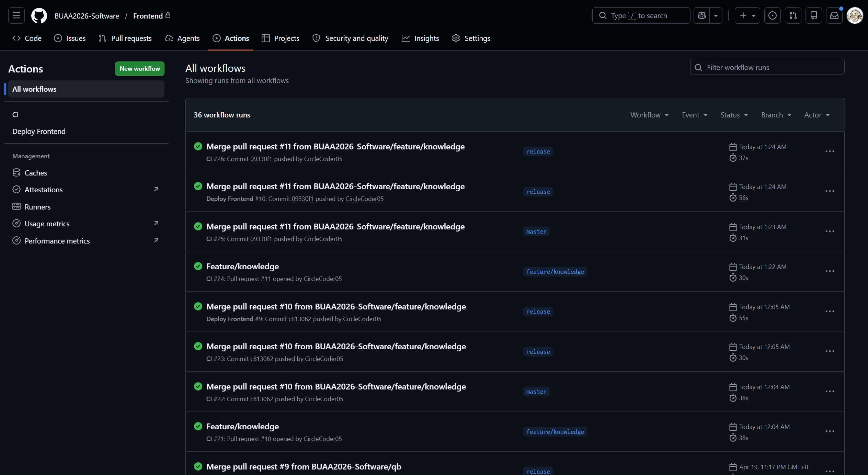Viewport: 868px width, 475px height.
Task: Open CircleCoder05 profile link in CI #22
Action: (324, 399)
